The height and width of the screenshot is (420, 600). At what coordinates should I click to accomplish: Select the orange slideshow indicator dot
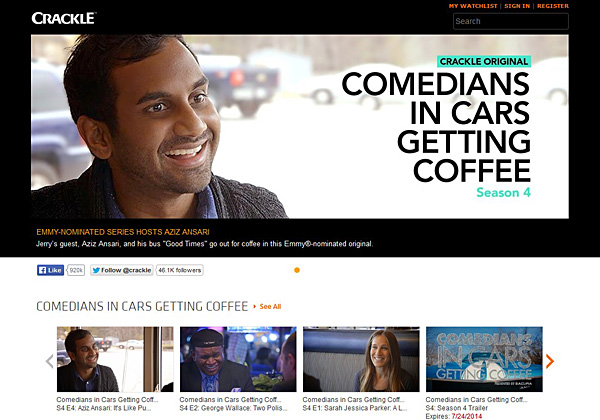[x=297, y=270]
